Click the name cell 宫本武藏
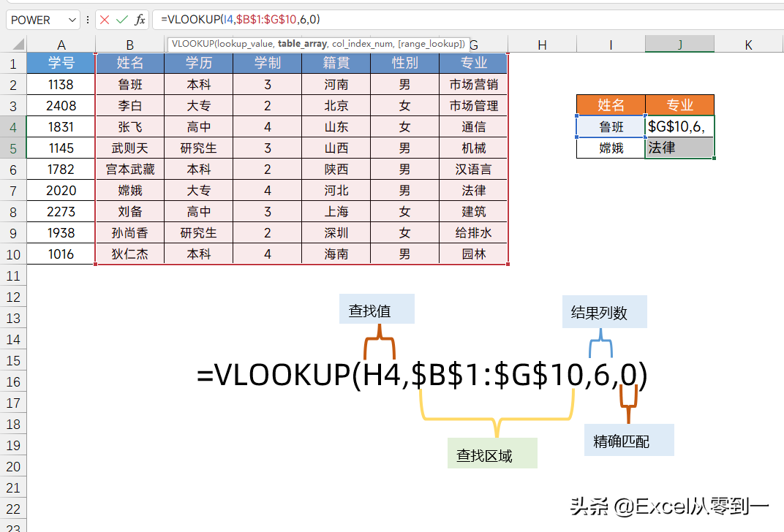 pos(129,170)
